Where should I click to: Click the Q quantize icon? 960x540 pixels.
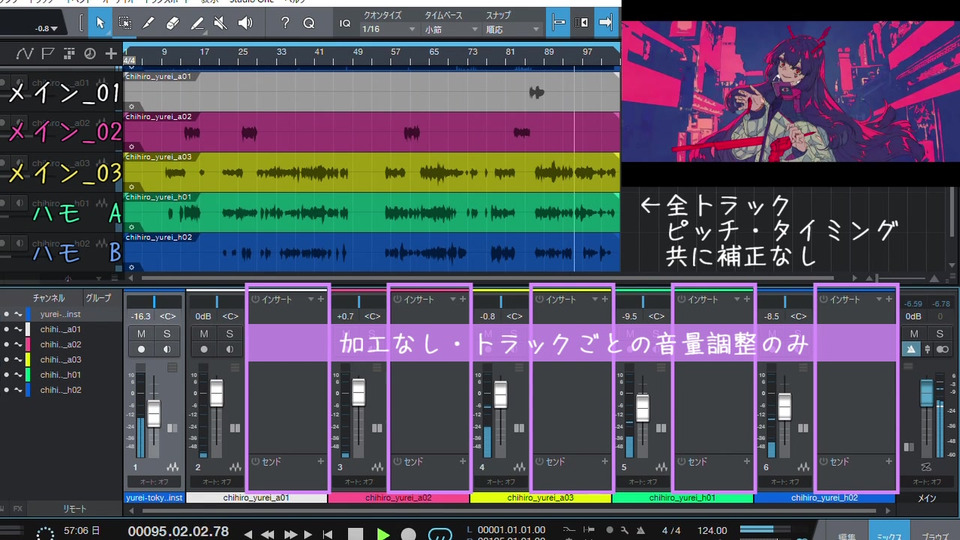click(x=309, y=23)
